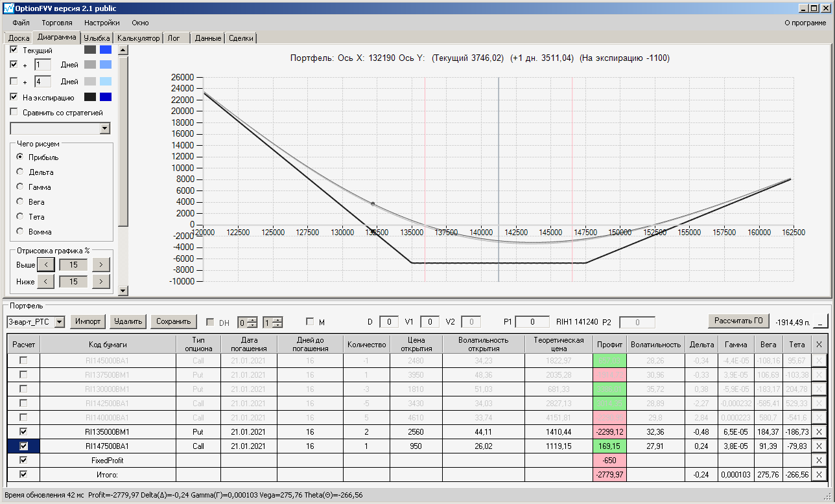Select the Дельта radio button
The width and height of the screenshot is (835, 504).
coord(20,172)
